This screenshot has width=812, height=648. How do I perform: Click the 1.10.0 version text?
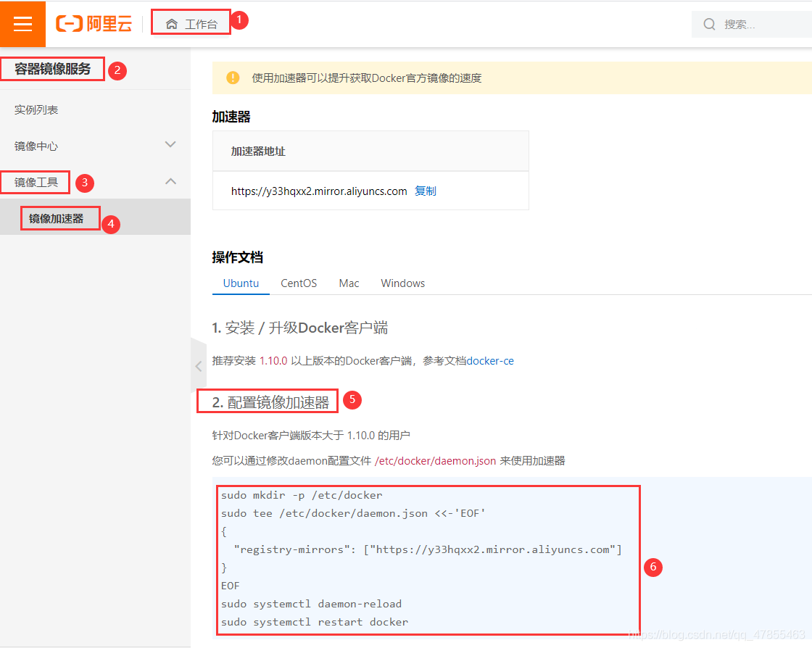pos(273,361)
